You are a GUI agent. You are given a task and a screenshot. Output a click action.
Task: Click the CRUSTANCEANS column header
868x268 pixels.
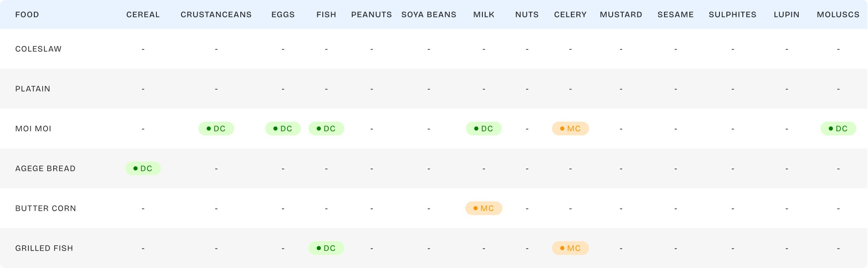point(216,15)
